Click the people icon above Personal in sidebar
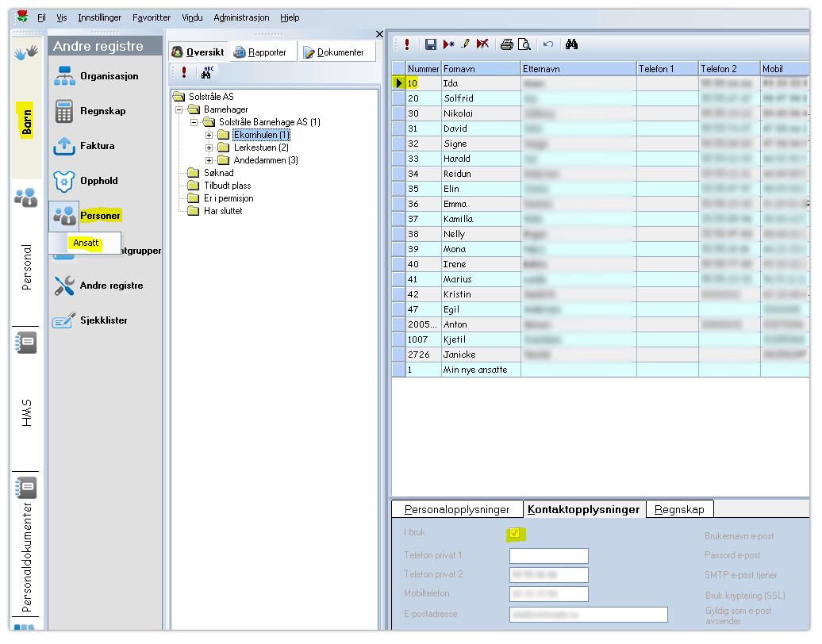The image size is (822, 644). point(25,197)
